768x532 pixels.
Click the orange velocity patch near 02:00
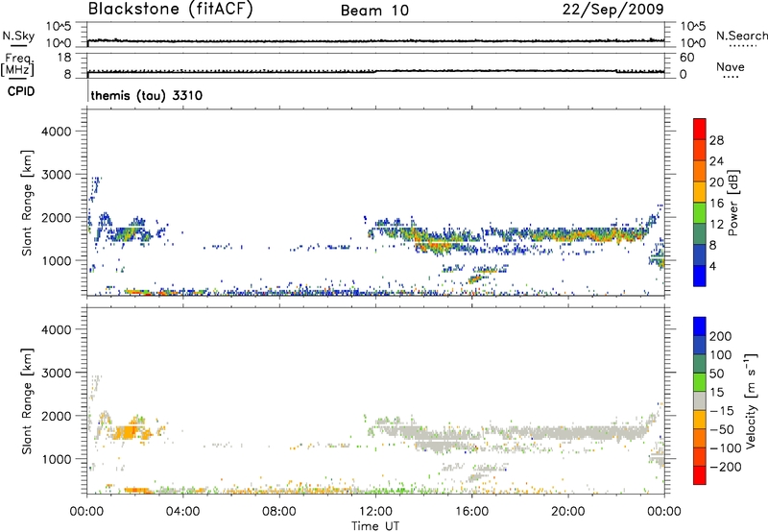pos(129,432)
